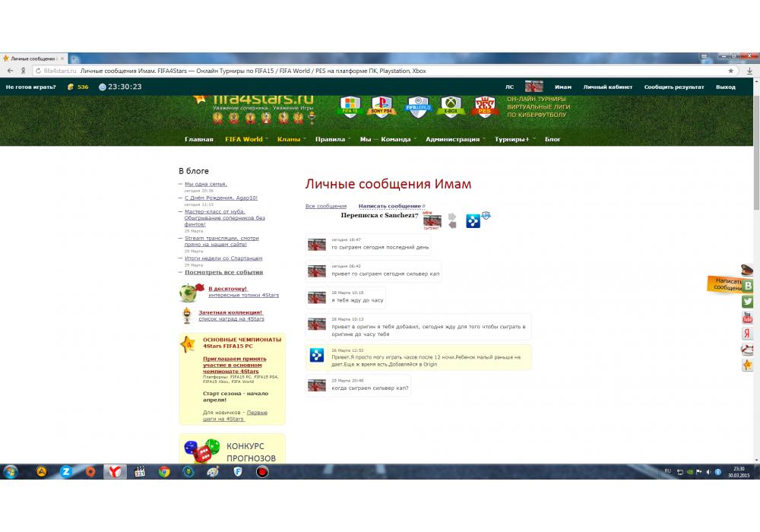Go to Главная in navigation
The height and width of the screenshot is (532, 760).
198,139
